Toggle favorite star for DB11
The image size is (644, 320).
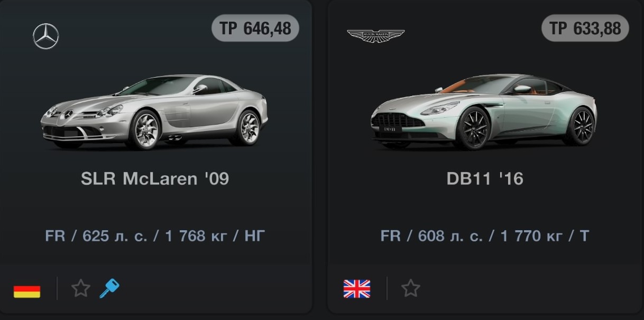(x=410, y=288)
